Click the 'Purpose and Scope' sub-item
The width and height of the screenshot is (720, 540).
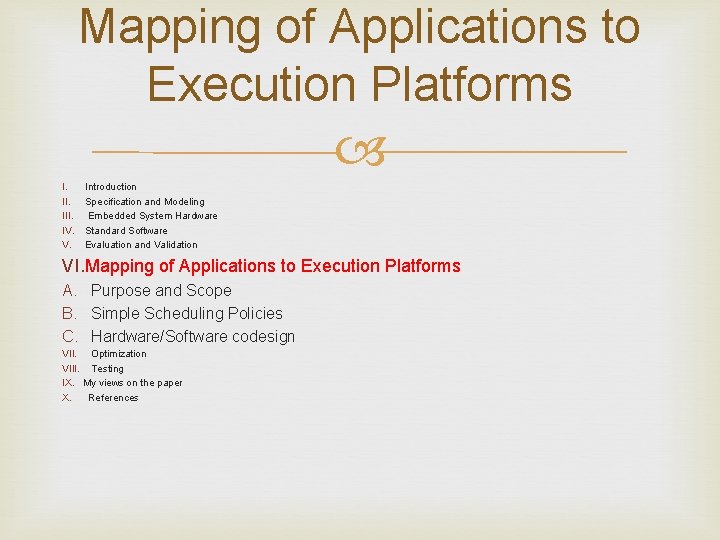(x=161, y=291)
